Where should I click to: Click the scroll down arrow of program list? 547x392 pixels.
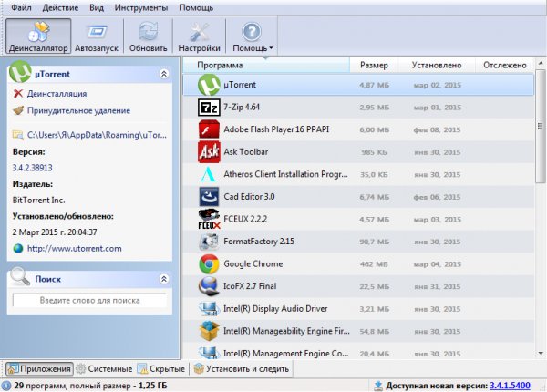pyautogui.click(x=541, y=354)
